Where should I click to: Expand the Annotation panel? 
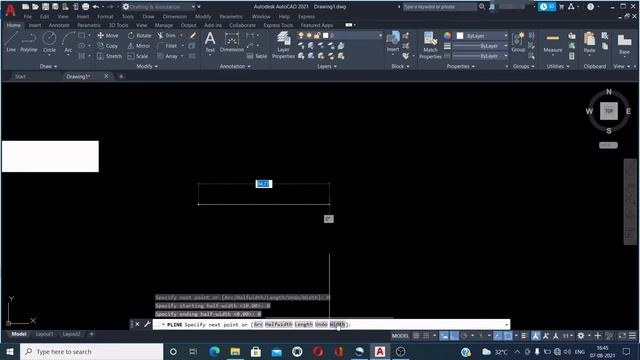pyautogui.click(x=235, y=66)
